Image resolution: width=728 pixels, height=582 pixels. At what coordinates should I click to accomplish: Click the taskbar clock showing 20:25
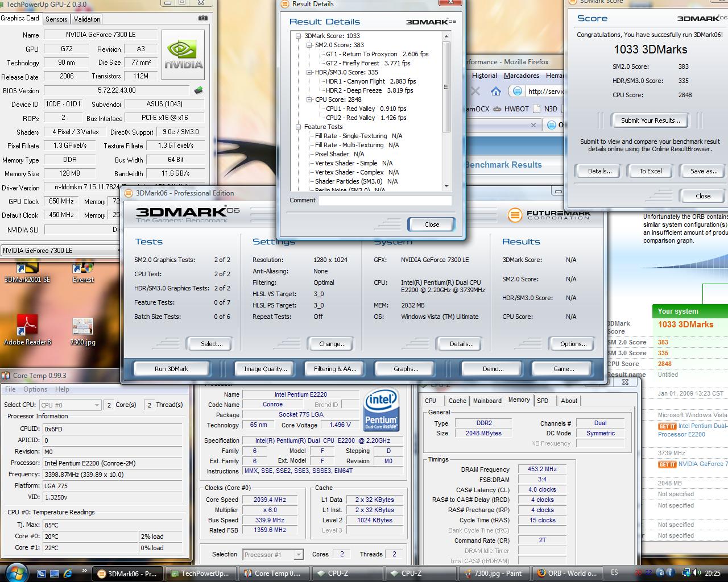pyautogui.click(x=713, y=573)
